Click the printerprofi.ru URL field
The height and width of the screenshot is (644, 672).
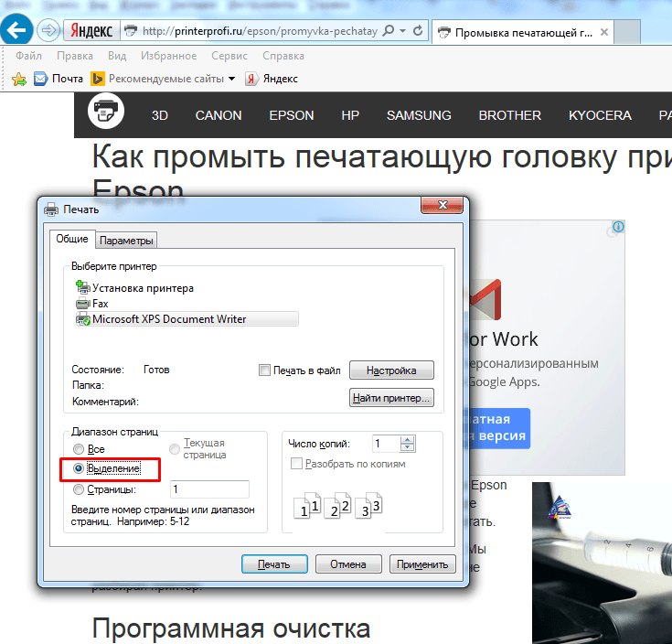(x=260, y=31)
